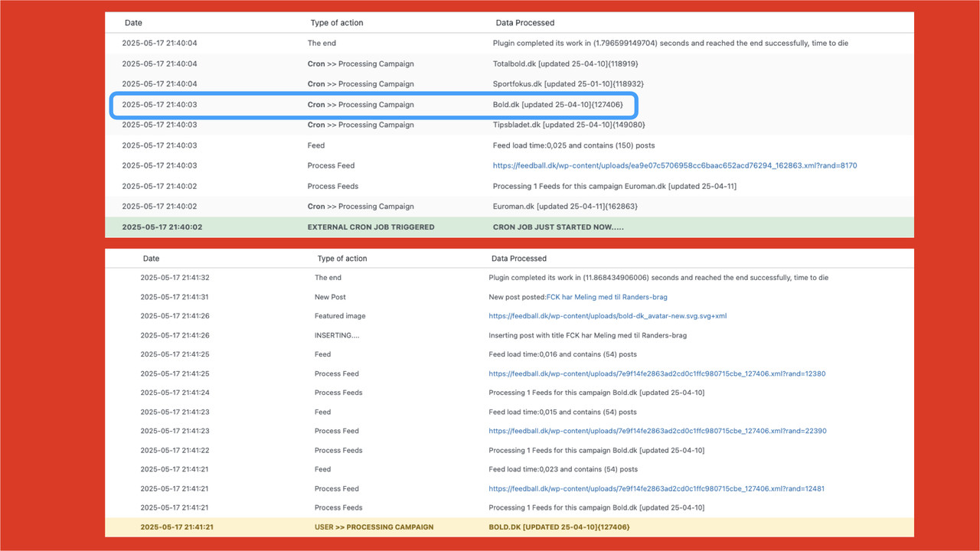The width and height of the screenshot is (980, 551).
Task: Click the date 2025-05-17 21:41:32
Action: [x=175, y=278]
